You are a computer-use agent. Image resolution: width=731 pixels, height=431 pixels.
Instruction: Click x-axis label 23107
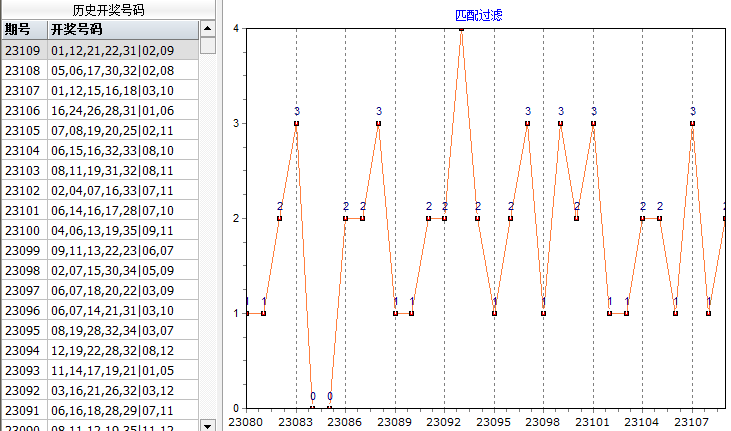[x=692, y=422]
